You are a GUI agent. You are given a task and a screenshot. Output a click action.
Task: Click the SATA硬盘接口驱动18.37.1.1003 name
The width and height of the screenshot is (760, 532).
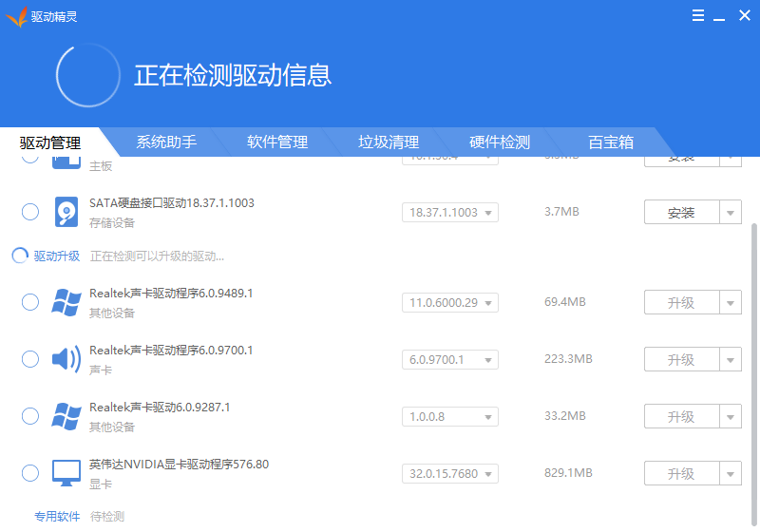[x=172, y=203]
